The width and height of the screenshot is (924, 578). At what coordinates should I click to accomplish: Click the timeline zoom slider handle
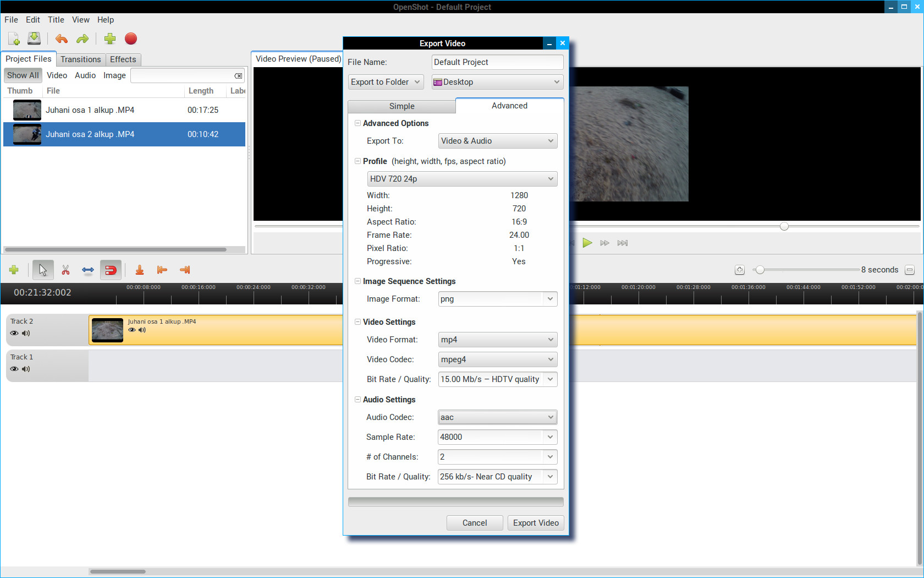click(x=760, y=270)
